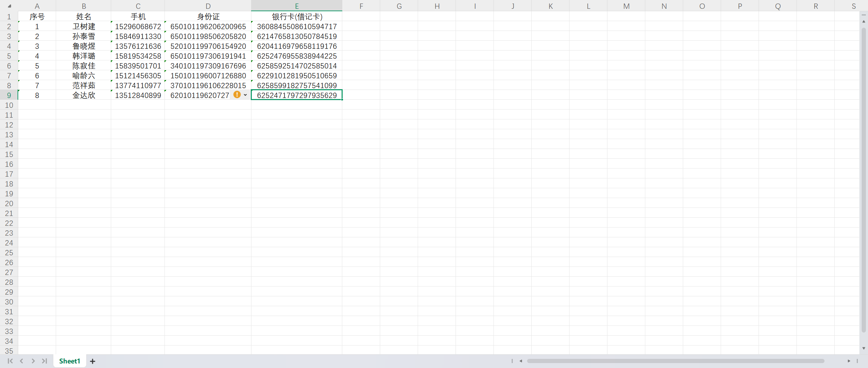Viewport: 868px width, 368px height.
Task: Click the vertical scrollbar down arrow
Action: click(863, 348)
